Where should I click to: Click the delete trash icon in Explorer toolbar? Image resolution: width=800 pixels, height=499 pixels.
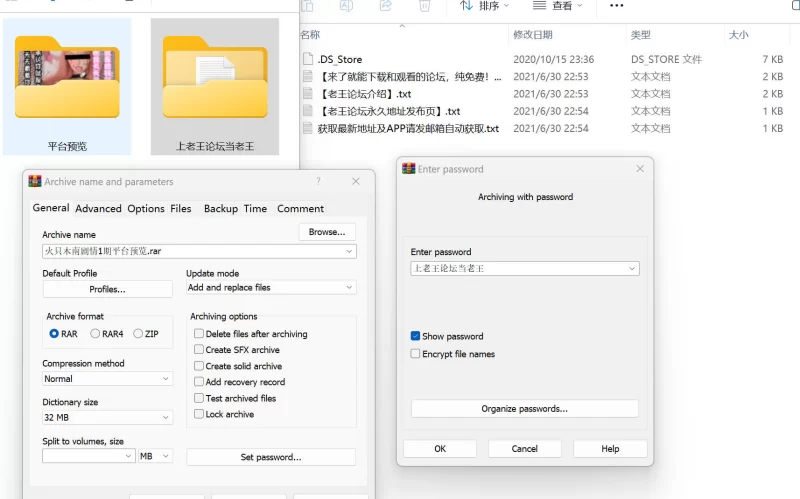[424, 6]
